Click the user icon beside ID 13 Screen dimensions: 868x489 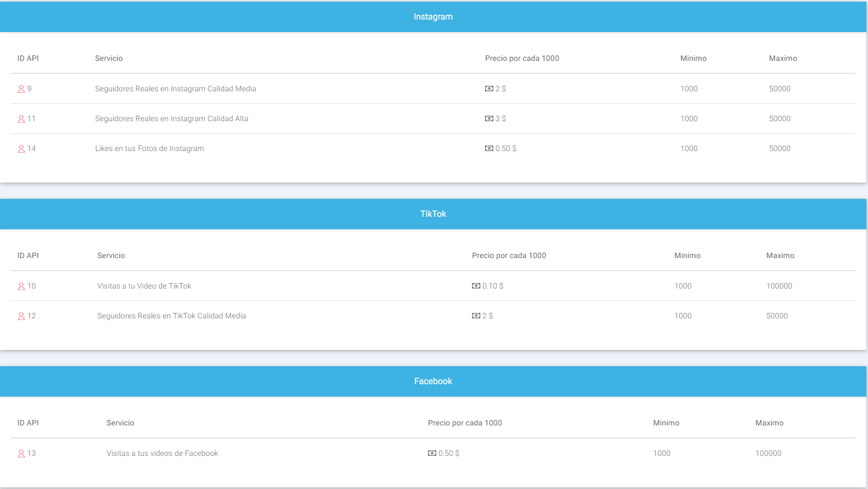click(21, 454)
